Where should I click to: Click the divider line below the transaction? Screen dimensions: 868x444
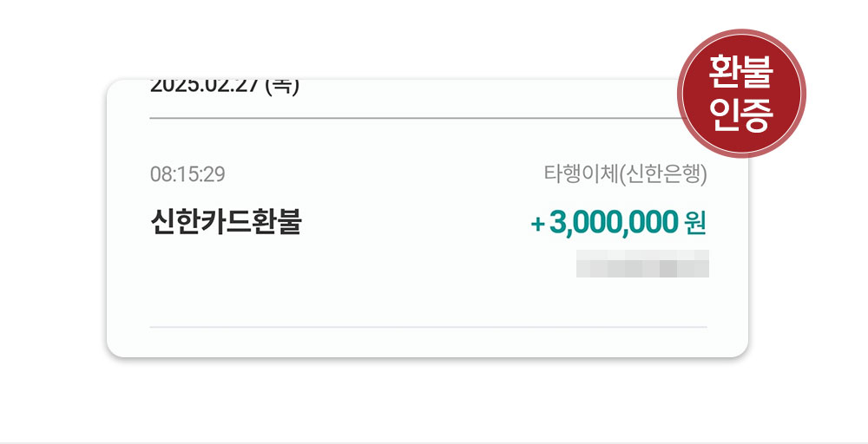(429, 327)
